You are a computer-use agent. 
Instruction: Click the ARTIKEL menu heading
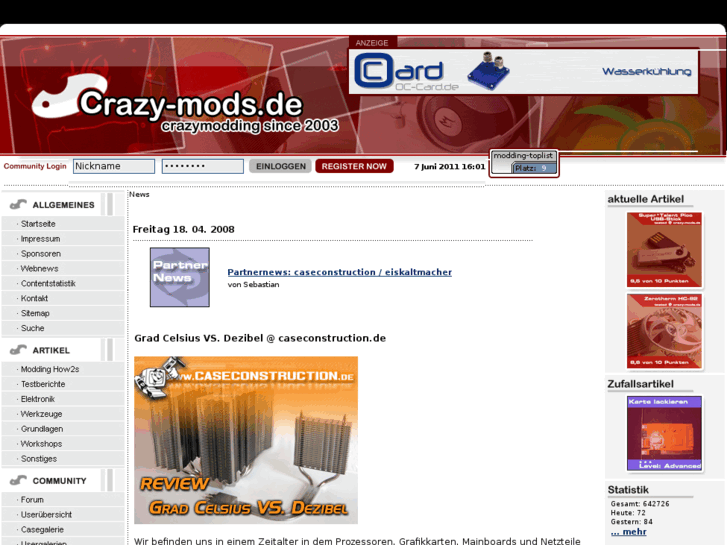(51, 350)
